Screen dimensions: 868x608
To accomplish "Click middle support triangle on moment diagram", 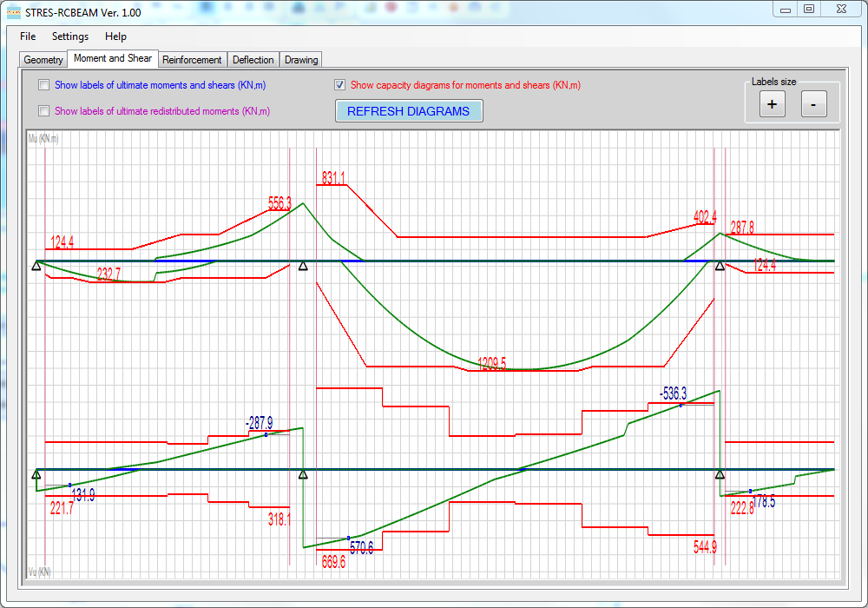I will [x=303, y=267].
